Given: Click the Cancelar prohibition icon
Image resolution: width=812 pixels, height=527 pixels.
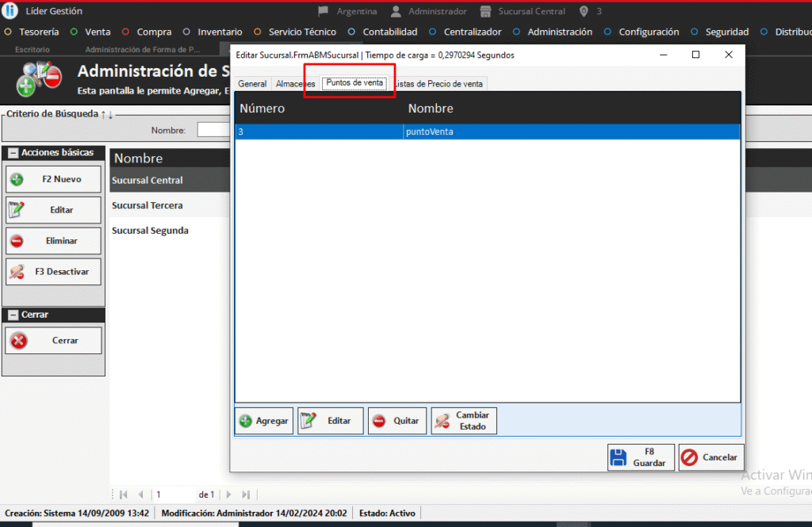Looking at the screenshot, I should 689,457.
